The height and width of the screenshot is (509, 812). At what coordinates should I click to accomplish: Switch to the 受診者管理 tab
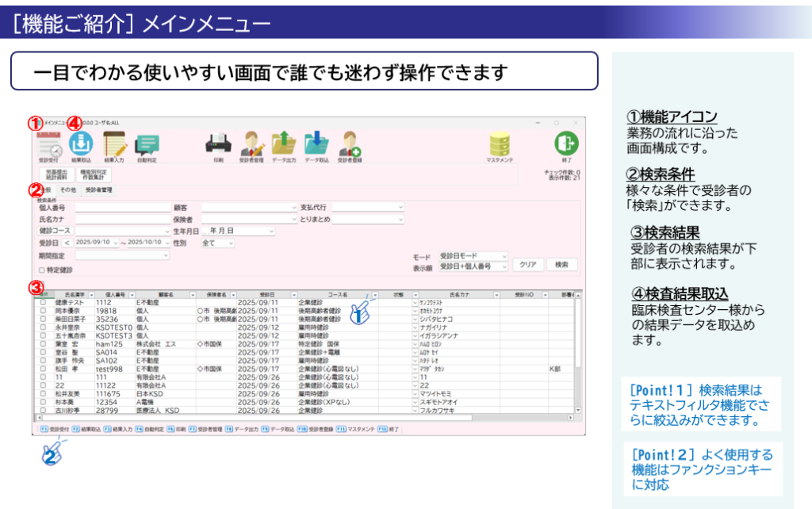99,190
